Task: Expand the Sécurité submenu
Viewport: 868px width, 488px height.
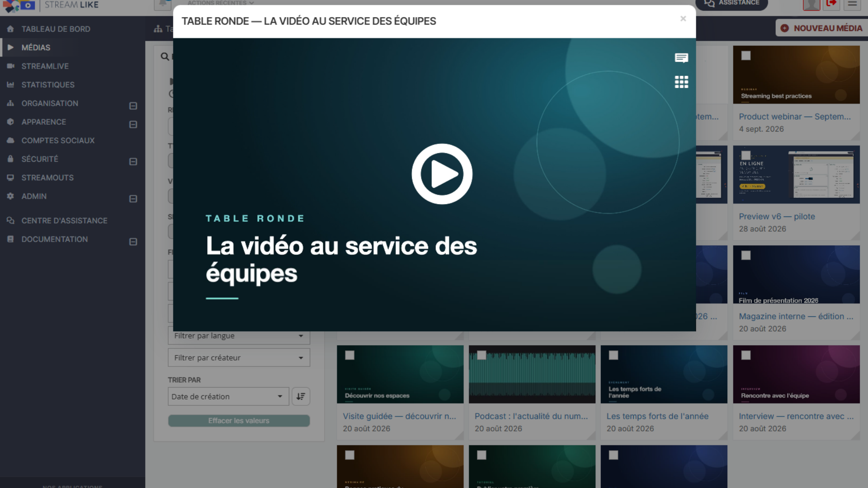Action: coord(133,161)
